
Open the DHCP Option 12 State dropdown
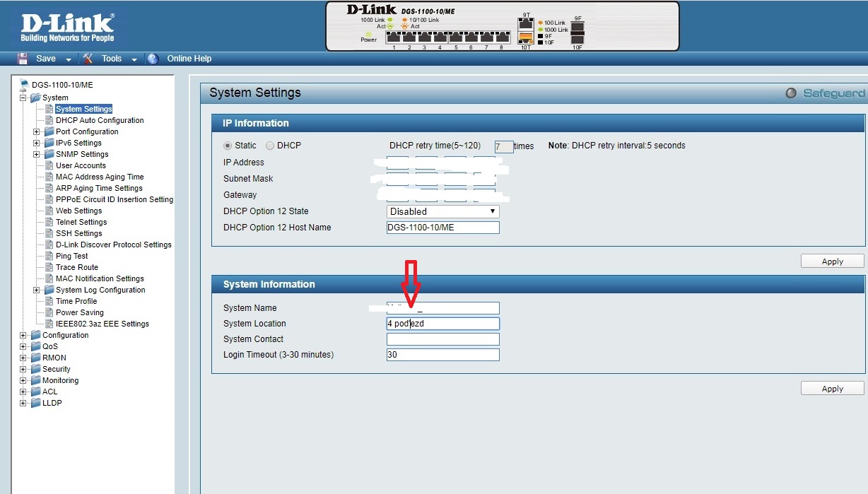pos(443,211)
